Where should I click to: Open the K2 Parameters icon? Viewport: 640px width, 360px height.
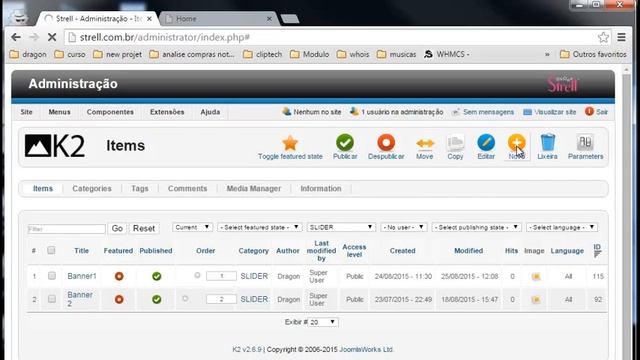coord(585,142)
